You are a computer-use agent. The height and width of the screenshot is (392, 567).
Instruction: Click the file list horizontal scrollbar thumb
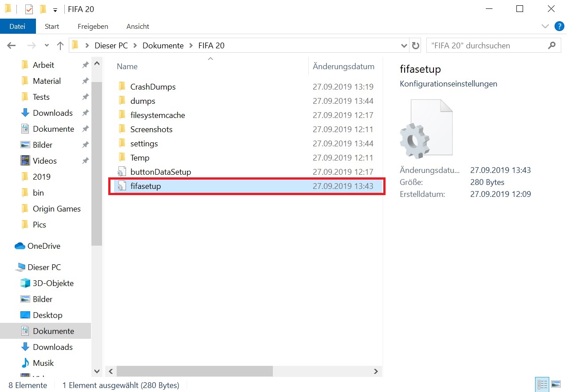[x=195, y=371]
